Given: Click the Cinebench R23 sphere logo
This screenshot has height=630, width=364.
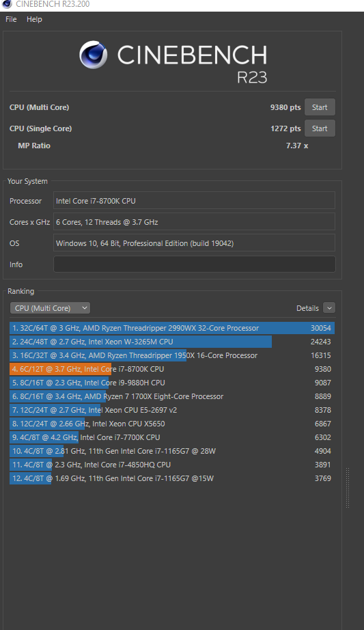Looking at the screenshot, I should pyautogui.click(x=93, y=55).
